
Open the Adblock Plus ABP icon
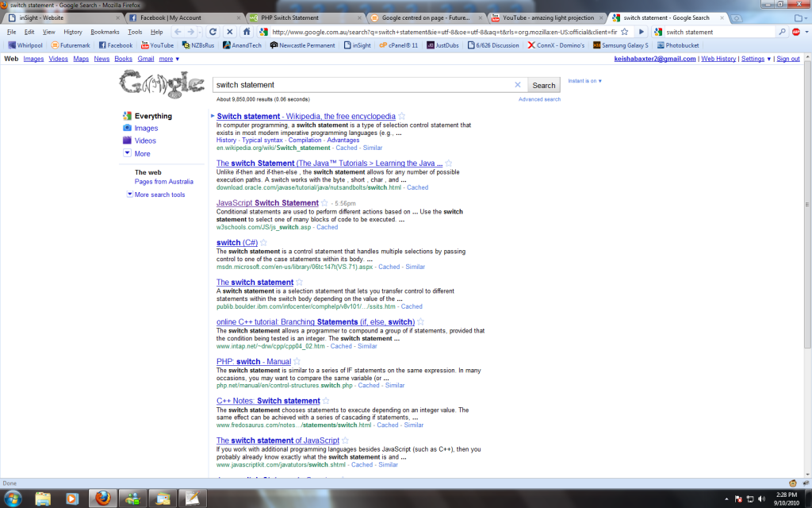(x=796, y=32)
